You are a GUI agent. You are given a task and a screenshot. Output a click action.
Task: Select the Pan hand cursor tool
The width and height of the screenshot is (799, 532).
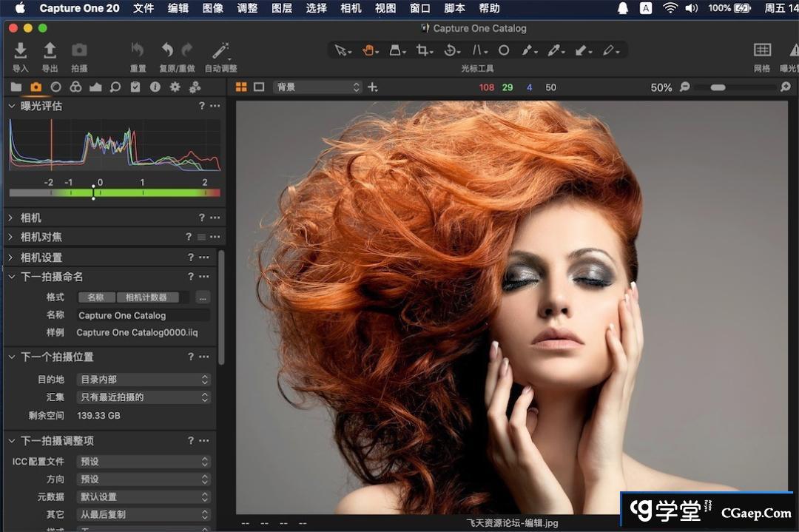tap(369, 50)
